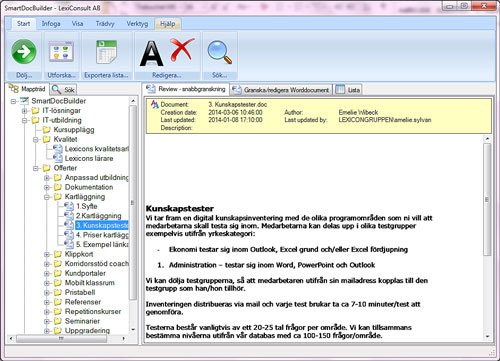Screen dimensions: 500x361
Task: Collapse the IT-utbildning folder
Action: [25, 120]
